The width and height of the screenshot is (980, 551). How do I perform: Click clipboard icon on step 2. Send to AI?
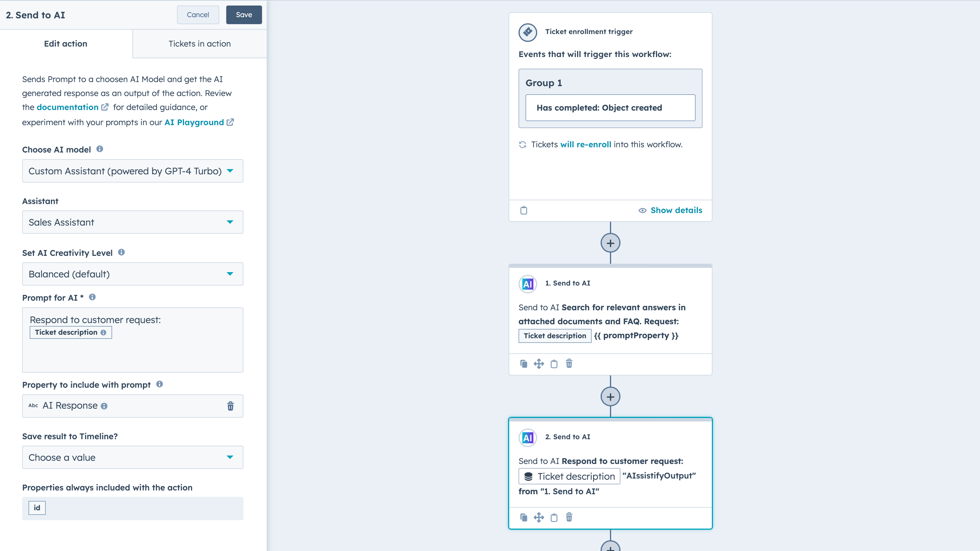(554, 518)
